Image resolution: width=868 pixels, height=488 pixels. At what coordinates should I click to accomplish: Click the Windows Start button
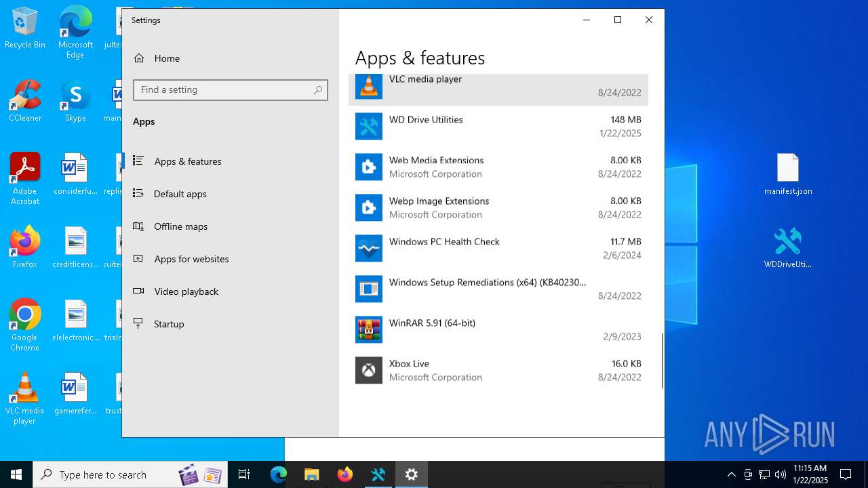(x=16, y=474)
